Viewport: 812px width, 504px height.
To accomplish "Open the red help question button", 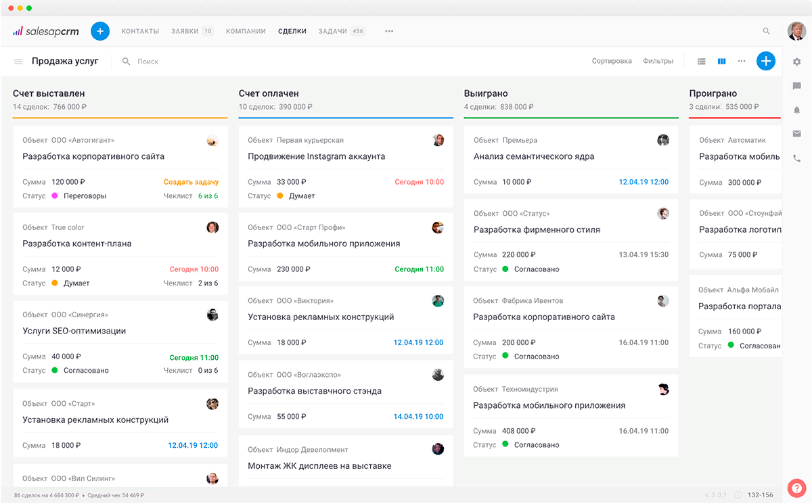I will [x=796, y=487].
